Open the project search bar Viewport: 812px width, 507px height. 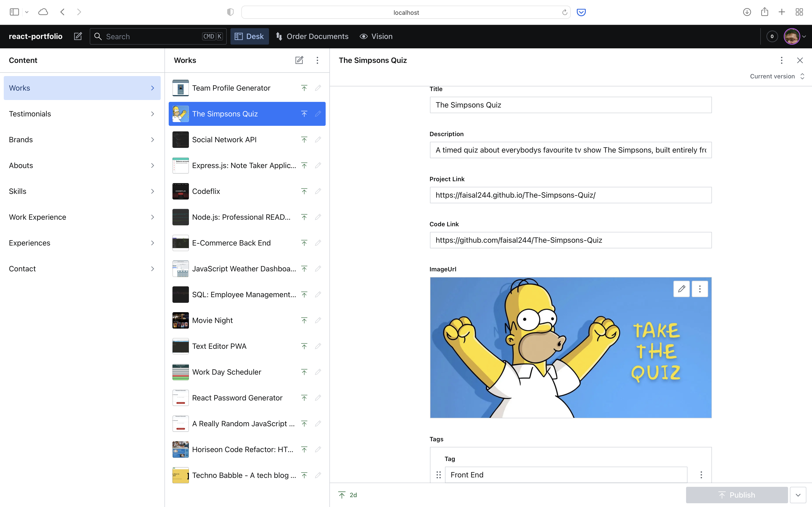tap(158, 36)
